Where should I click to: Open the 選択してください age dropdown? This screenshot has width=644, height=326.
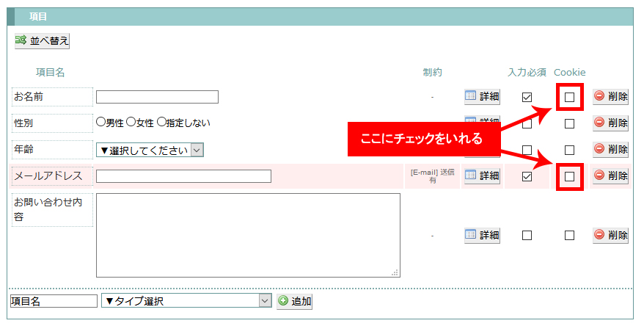[150, 150]
